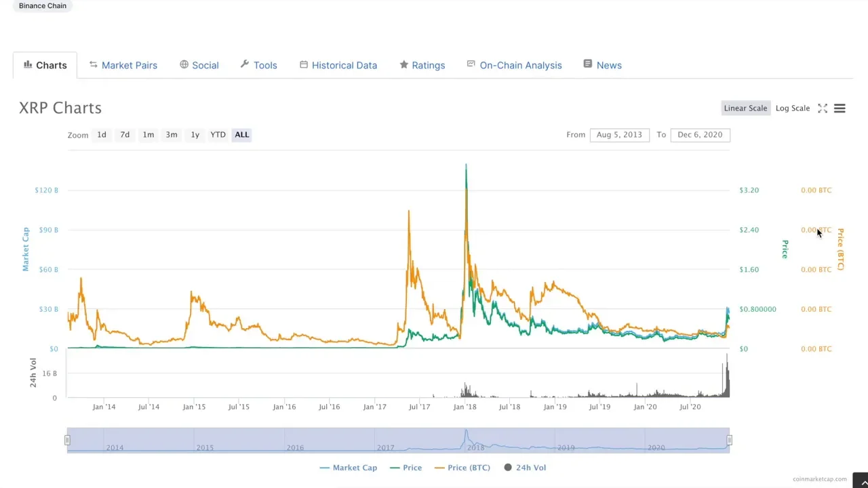Click the star icon beside Ratings
Image resolution: width=868 pixels, height=488 pixels.
pyautogui.click(x=403, y=64)
